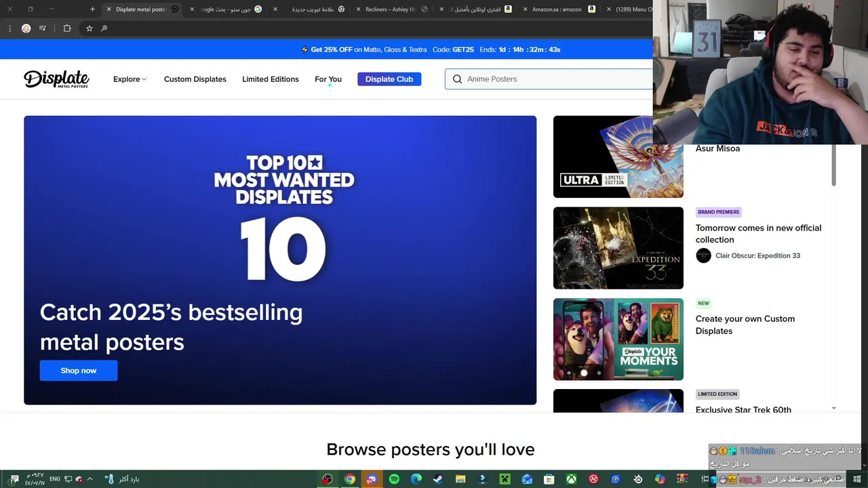Open File Explorer from the taskbar

coord(460,479)
